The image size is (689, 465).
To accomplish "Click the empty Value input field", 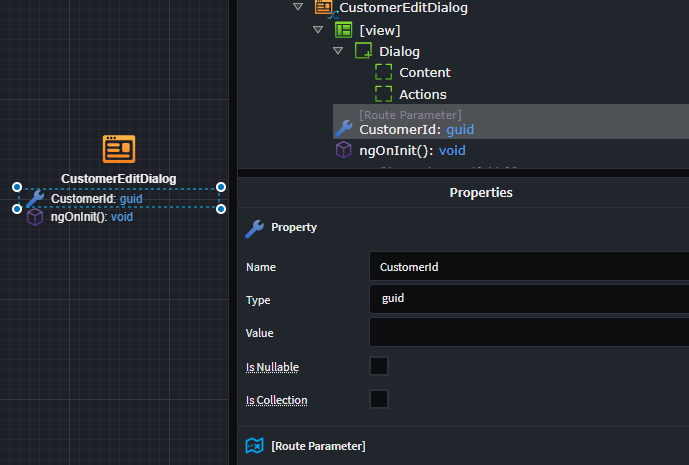I will pyautogui.click(x=529, y=332).
